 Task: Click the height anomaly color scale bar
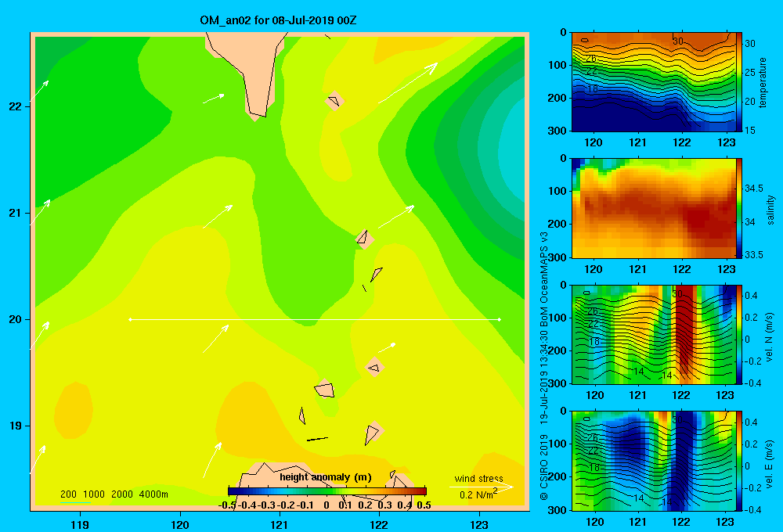coord(327,491)
